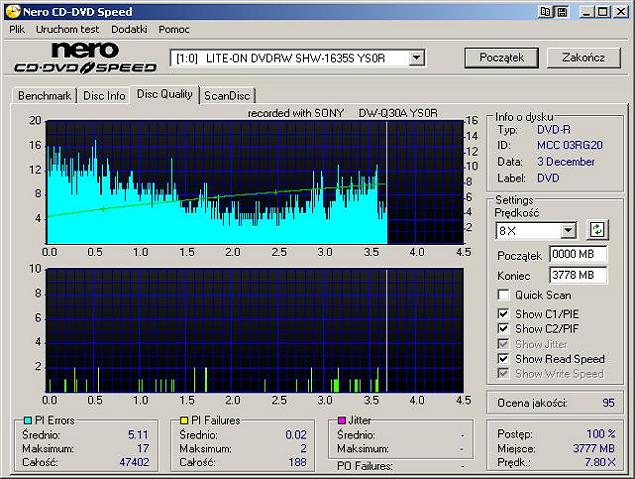The width and height of the screenshot is (635, 479).
Task: Select the Disc Quality tab
Action: pos(164,94)
